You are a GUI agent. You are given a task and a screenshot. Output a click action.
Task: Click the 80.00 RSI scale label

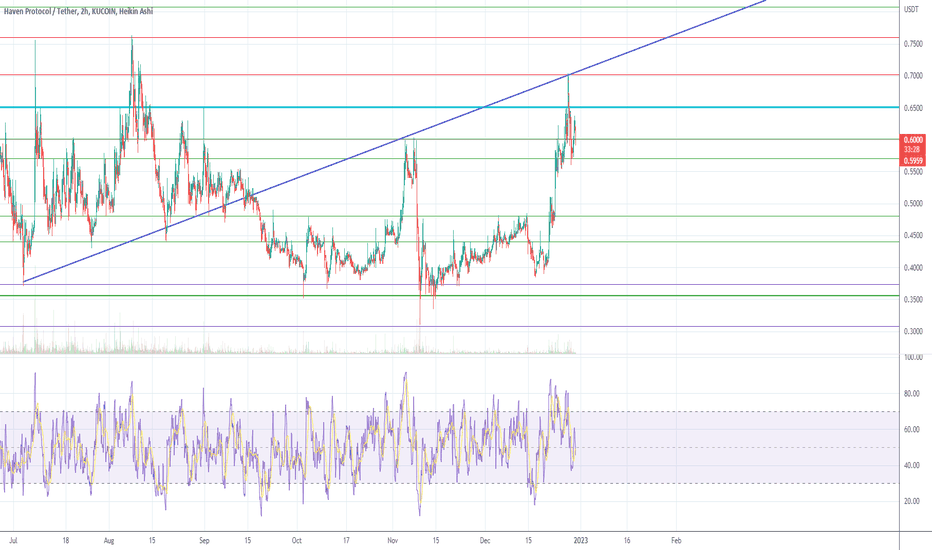coord(914,394)
